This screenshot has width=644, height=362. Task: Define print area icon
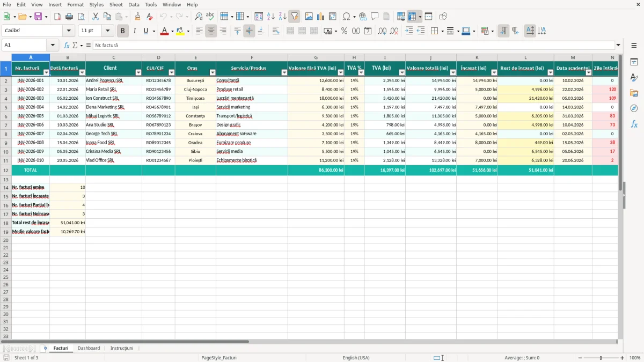click(x=401, y=17)
